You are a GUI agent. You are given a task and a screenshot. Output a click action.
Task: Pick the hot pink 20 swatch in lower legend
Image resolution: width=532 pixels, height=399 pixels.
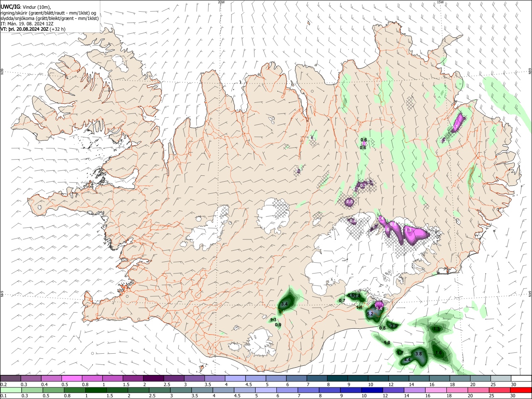click(479, 390)
